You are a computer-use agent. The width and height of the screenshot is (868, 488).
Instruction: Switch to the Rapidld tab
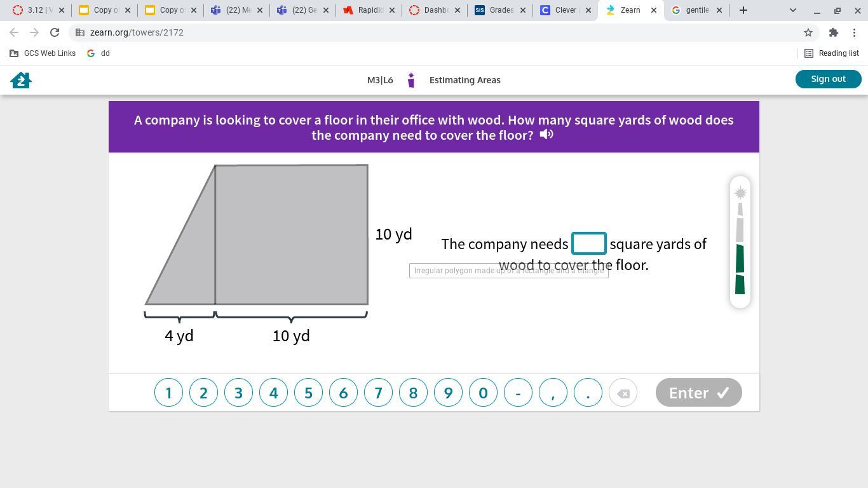[x=369, y=10]
